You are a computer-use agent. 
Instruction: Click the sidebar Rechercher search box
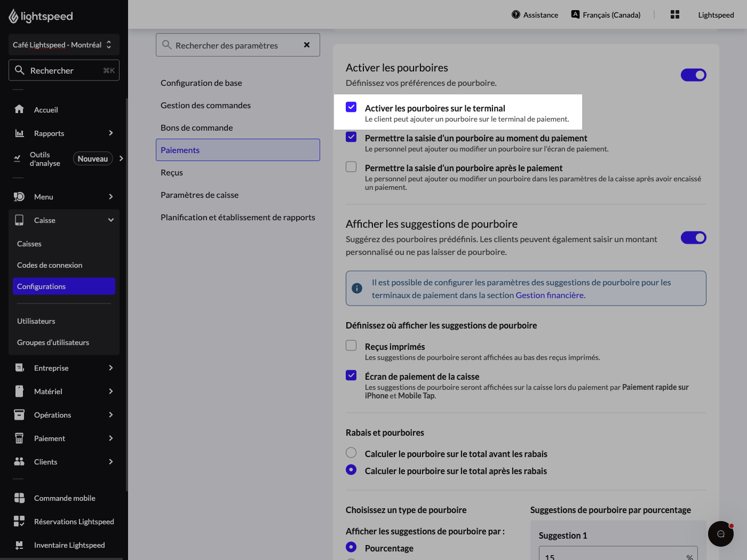pyautogui.click(x=64, y=70)
